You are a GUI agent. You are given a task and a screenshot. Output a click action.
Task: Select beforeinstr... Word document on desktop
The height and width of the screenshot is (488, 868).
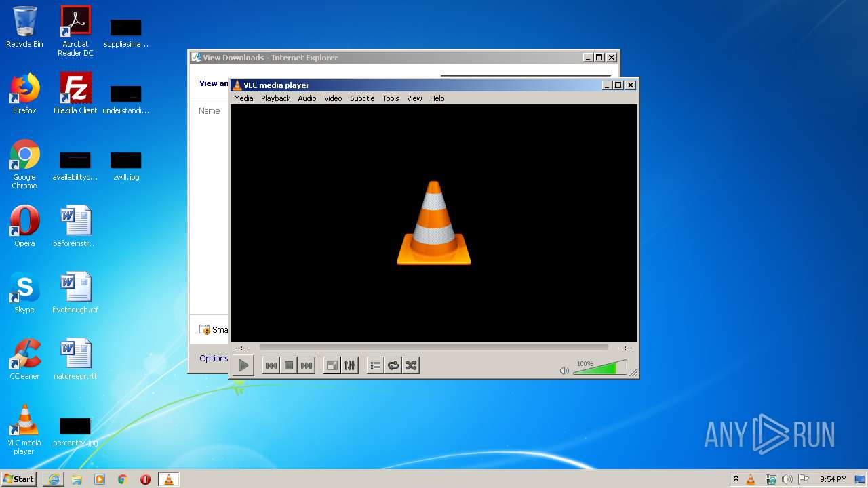[75, 226]
